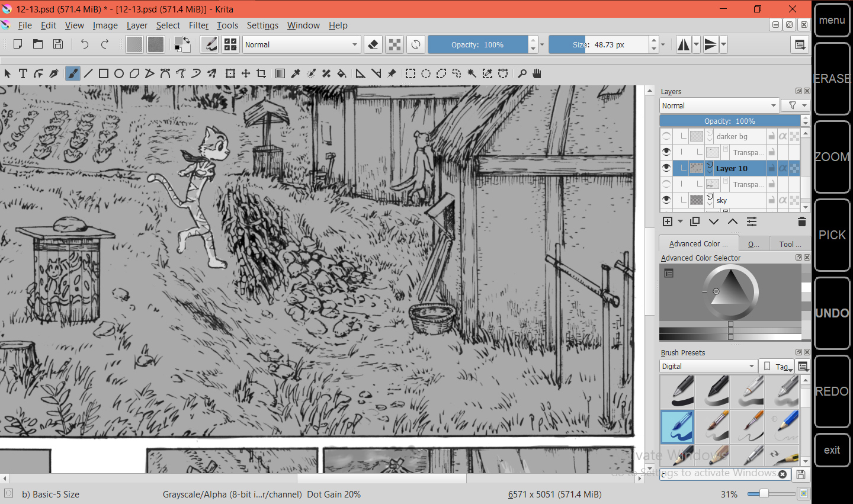The width and height of the screenshot is (853, 504).
Task: Switch to the Tool options tab
Action: 790,244
